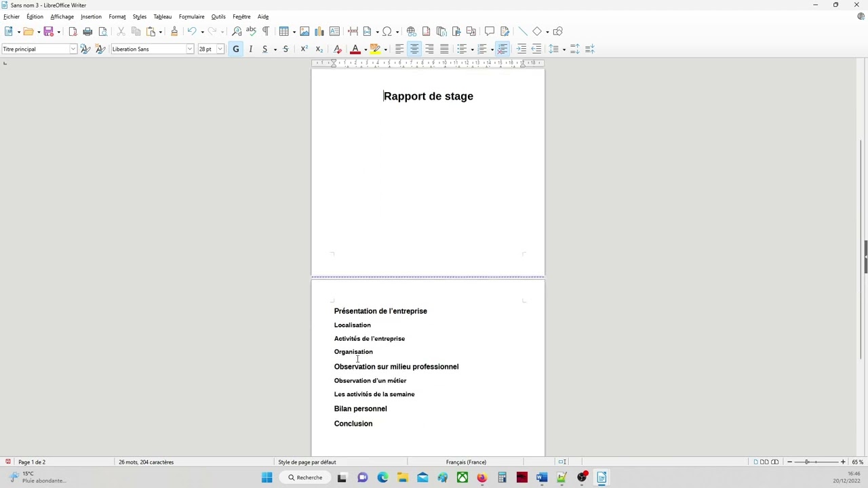
Task: Insert a chart
Action: (x=319, y=31)
